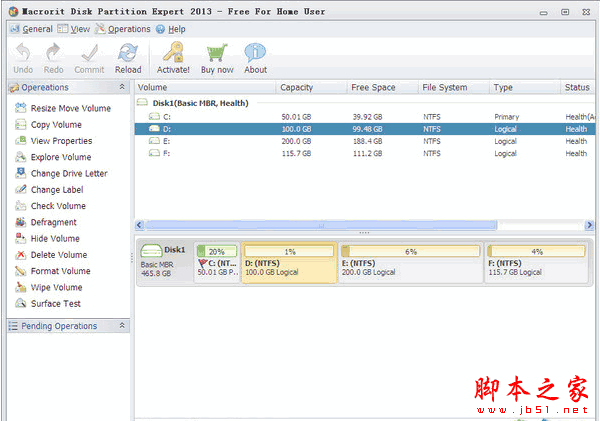
Task: Click the Primary type cell for C:
Action: click(507, 117)
